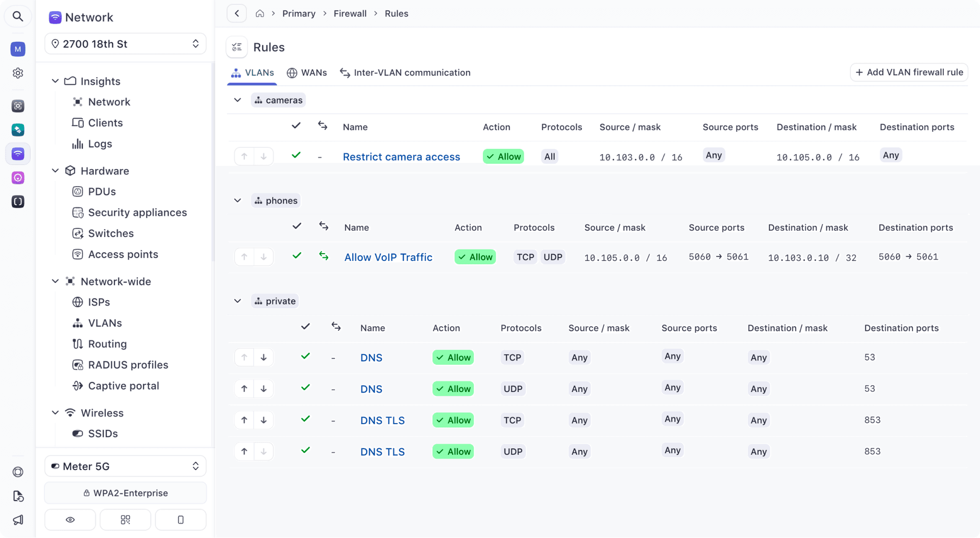This screenshot has height=538, width=980.
Task: Collapse the cameras VLAN section
Action: [237, 100]
